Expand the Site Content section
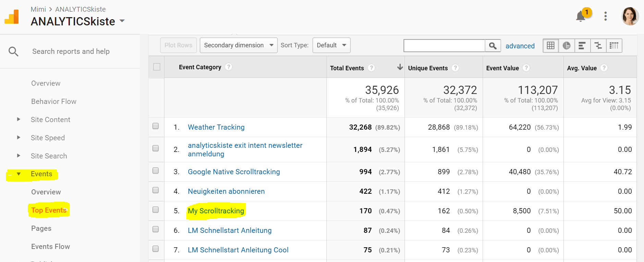The image size is (644, 262). [19, 119]
